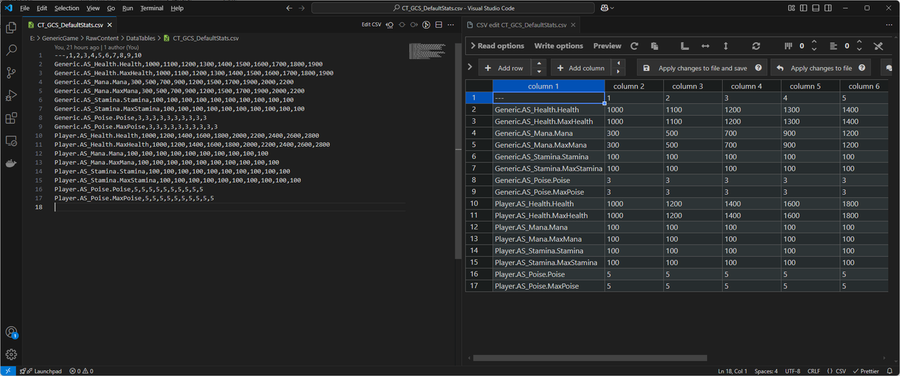Open Accounts menu in activity bar

10,332
